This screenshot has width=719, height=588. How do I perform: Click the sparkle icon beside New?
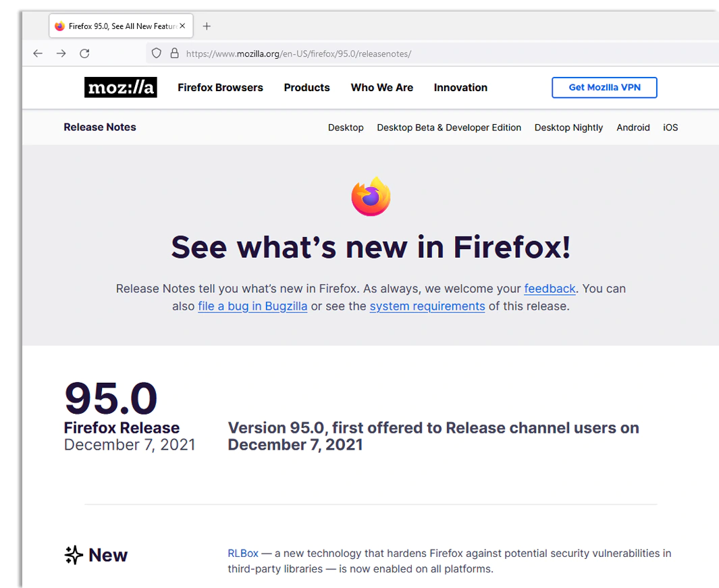74,555
